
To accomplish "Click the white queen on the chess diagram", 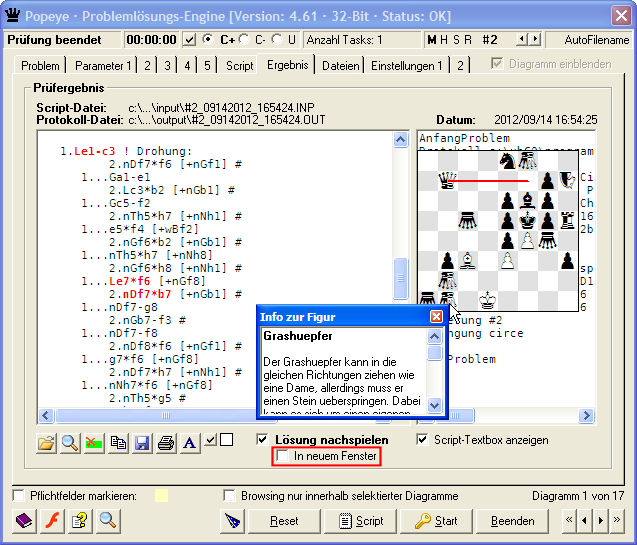I will pos(447,180).
